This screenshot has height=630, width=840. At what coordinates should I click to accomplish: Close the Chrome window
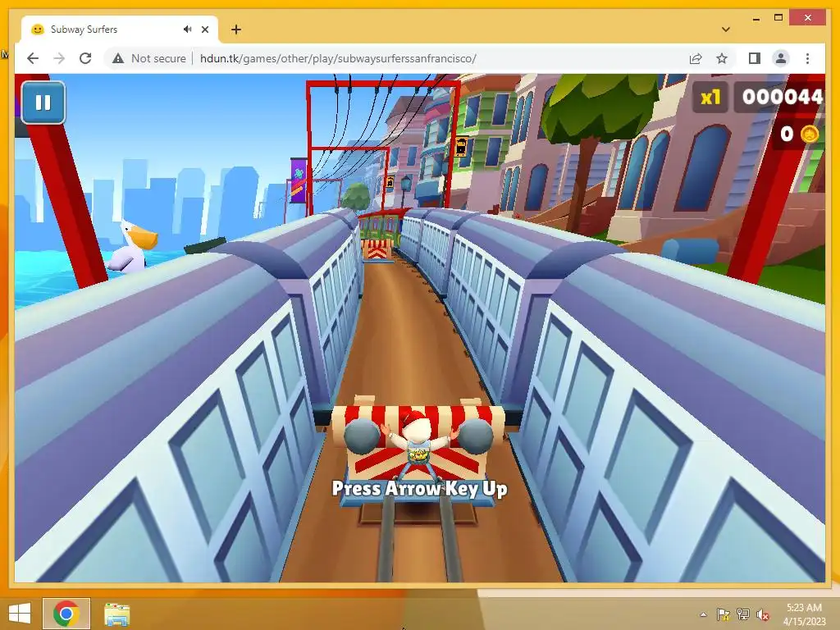point(808,18)
